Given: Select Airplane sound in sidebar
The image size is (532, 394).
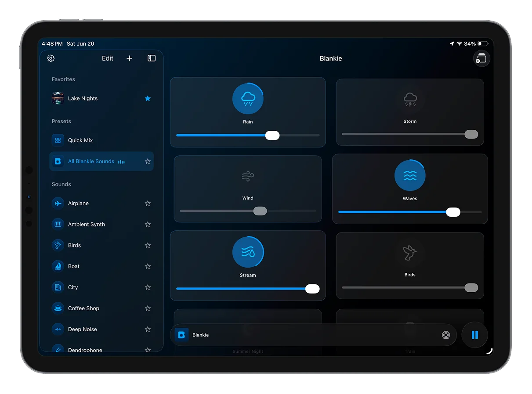Looking at the screenshot, I should (x=101, y=203).
